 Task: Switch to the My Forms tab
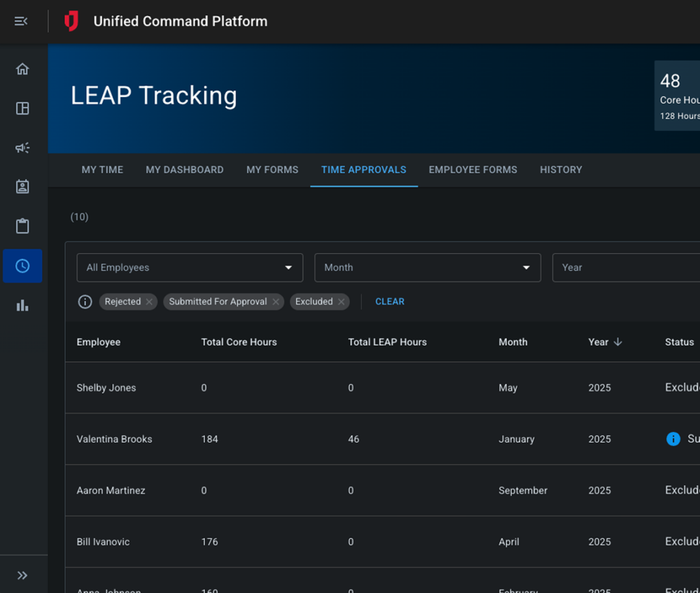272,170
